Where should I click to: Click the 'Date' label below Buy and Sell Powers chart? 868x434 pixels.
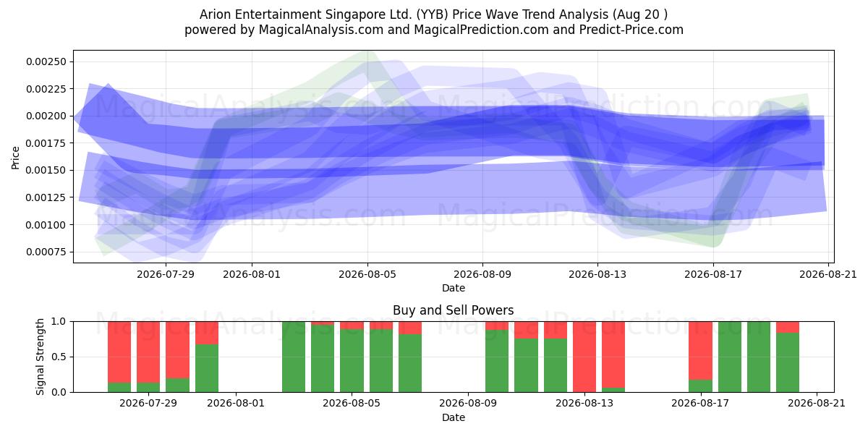tap(454, 417)
